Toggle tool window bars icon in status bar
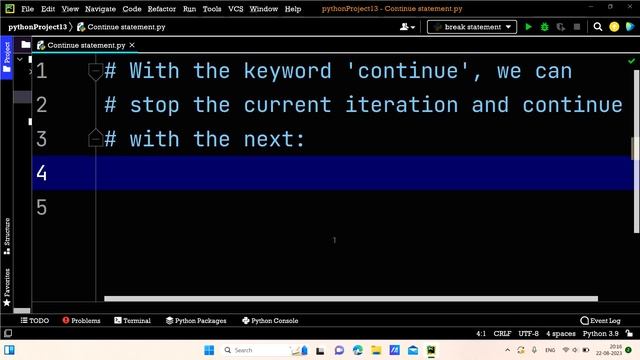The width and height of the screenshot is (640, 360). pyautogui.click(x=8, y=333)
